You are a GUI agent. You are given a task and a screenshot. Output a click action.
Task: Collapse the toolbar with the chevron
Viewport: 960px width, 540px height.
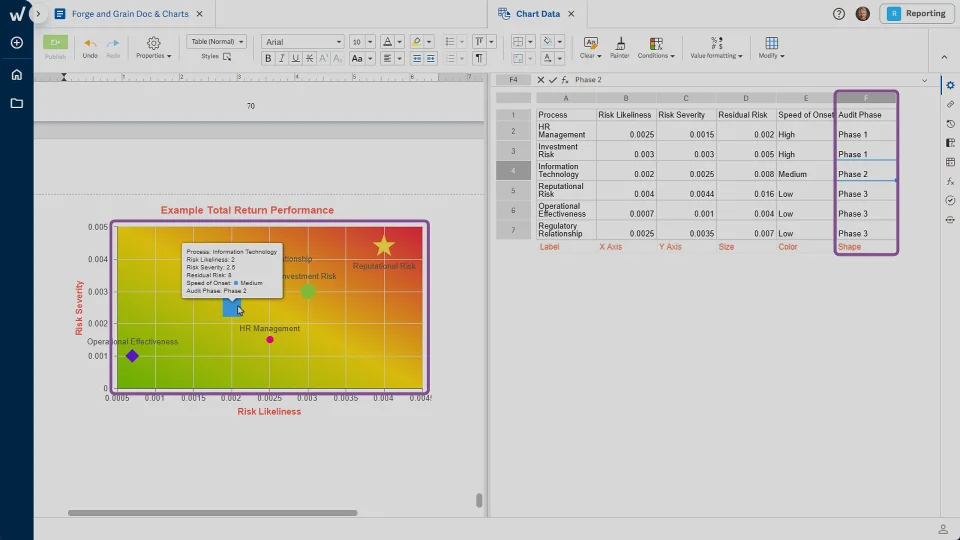pos(944,57)
